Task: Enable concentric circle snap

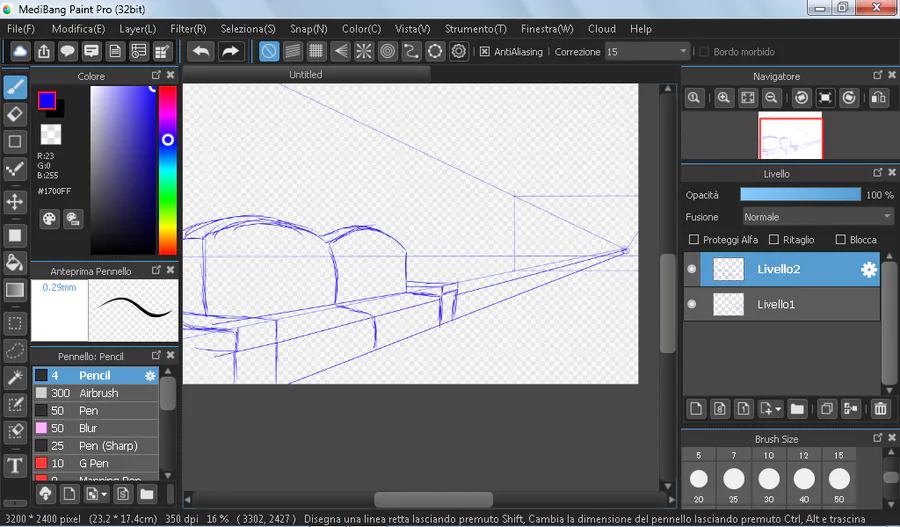Action: pos(388,52)
